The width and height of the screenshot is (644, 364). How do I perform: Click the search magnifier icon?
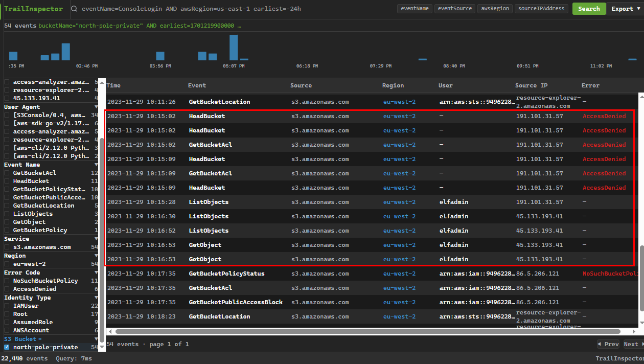pos(74,9)
